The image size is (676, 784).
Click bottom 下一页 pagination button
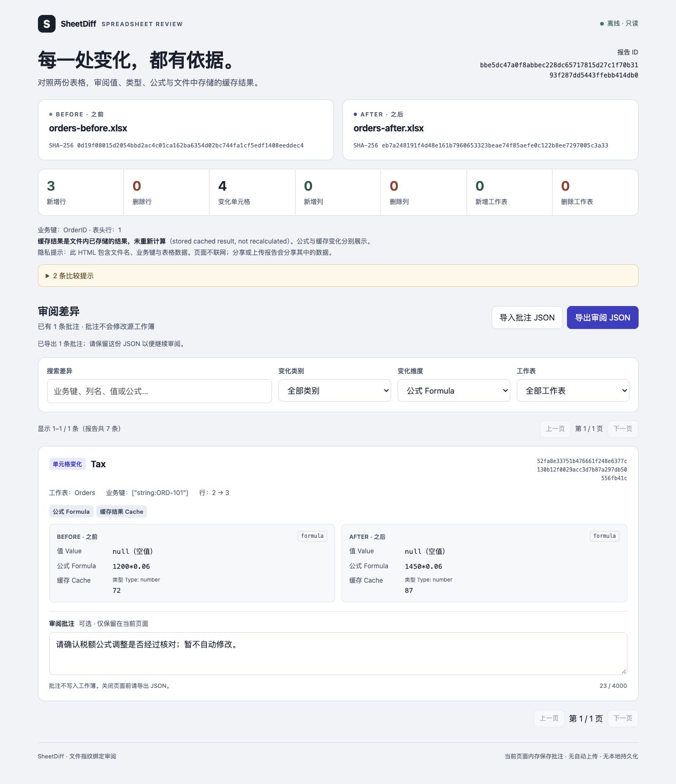click(623, 718)
